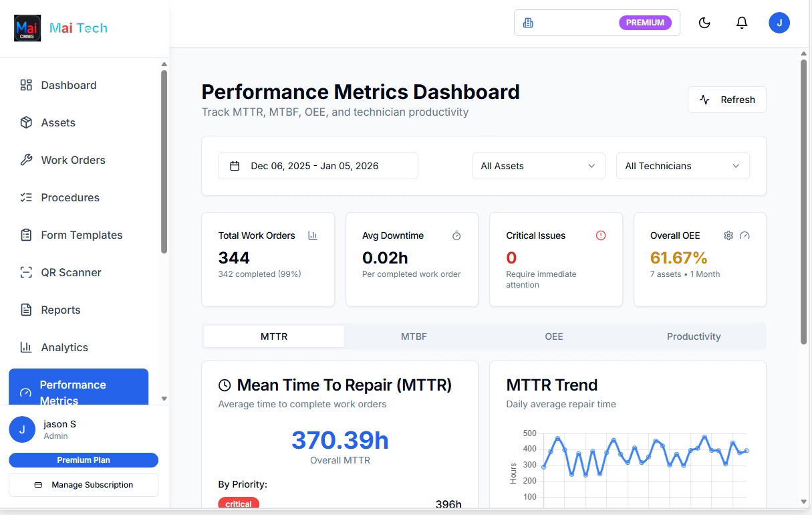Click the Manage Subscription button
Image resolution: width=812 pixels, height=515 pixels.
click(x=83, y=484)
